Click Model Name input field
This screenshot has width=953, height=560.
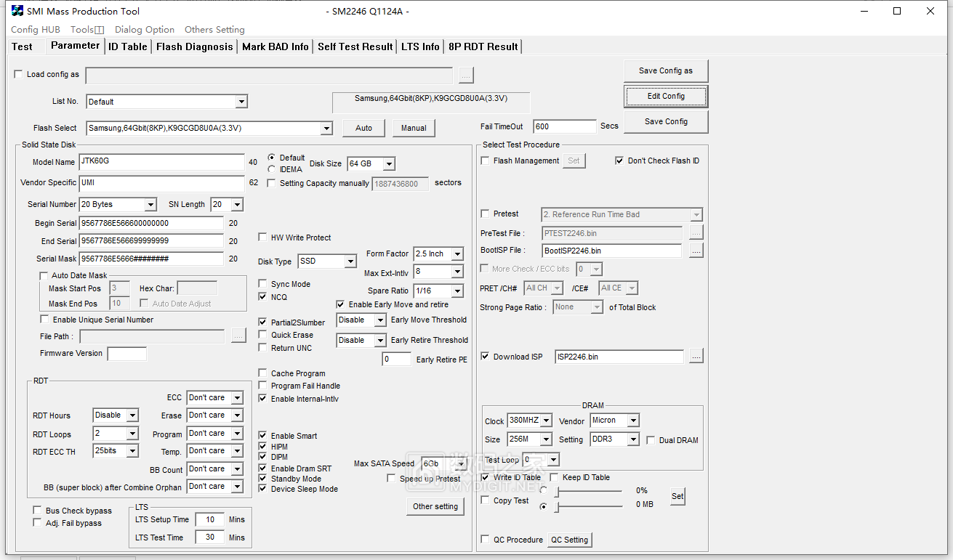click(x=161, y=162)
